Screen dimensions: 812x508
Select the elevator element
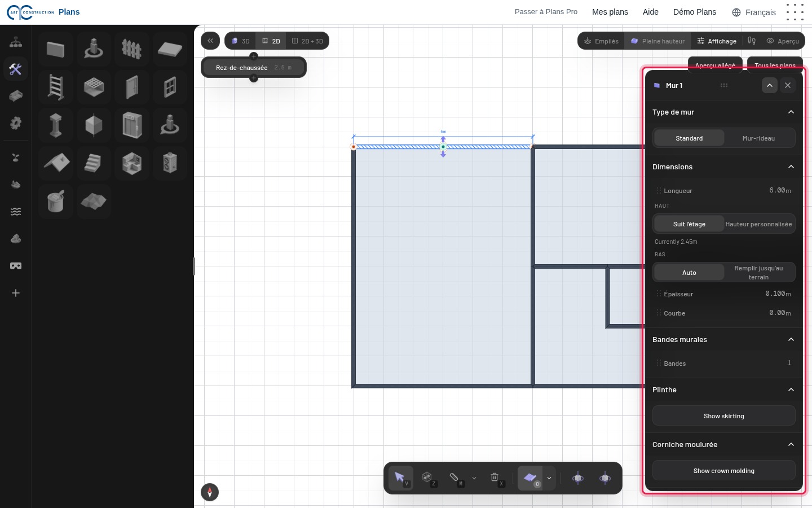(132, 125)
